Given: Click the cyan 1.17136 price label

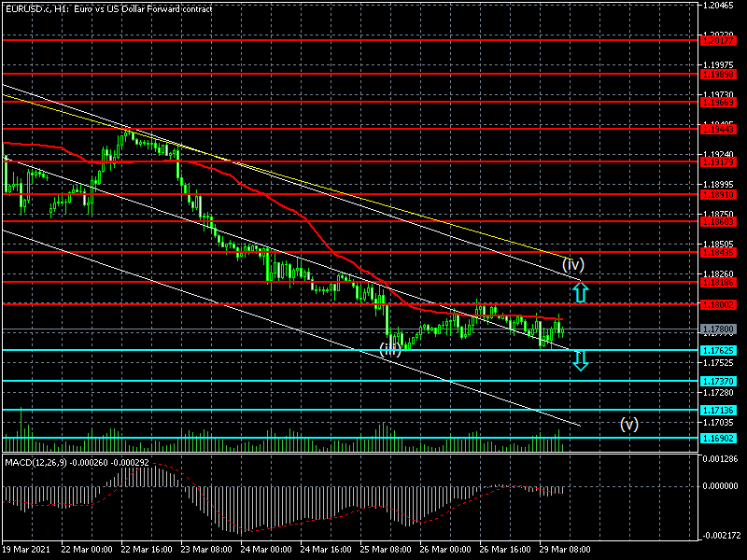Looking at the screenshot, I should coord(718,410).
